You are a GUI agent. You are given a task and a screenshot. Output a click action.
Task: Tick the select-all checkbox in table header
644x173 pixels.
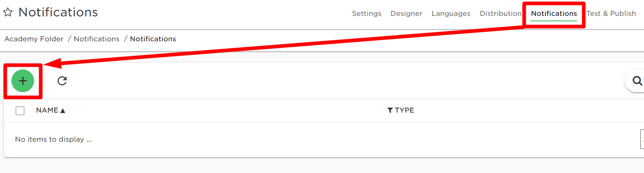click(x=20, y=110)
